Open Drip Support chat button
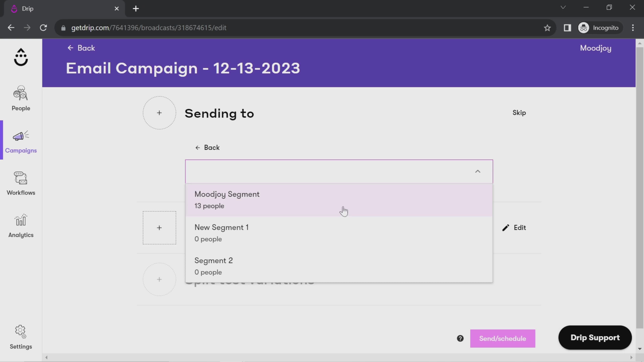The image size is (644, 362). [x=595, y=337]
